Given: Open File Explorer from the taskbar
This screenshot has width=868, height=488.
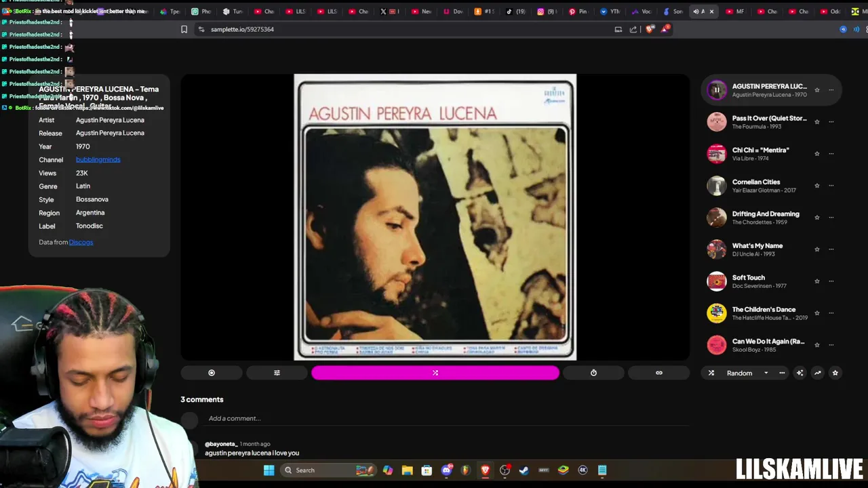Looking at the screenshot, I should tap(407, 470).
